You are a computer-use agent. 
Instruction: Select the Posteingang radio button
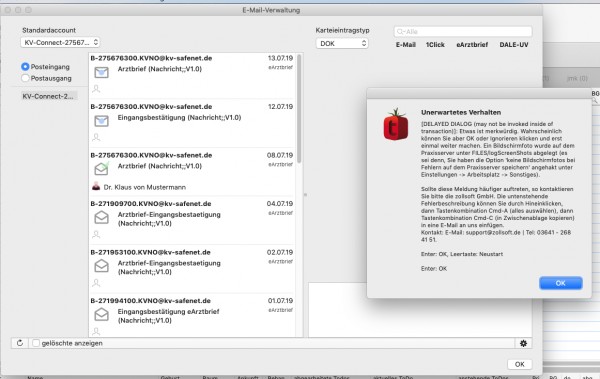click(x=25, y=67)
